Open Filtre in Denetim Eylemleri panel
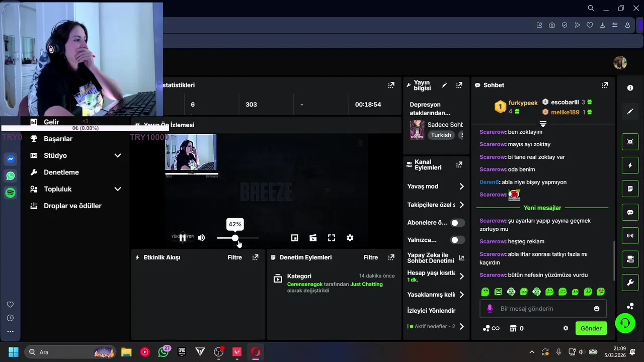The image size is (644, 362). [x=371, y=257]
